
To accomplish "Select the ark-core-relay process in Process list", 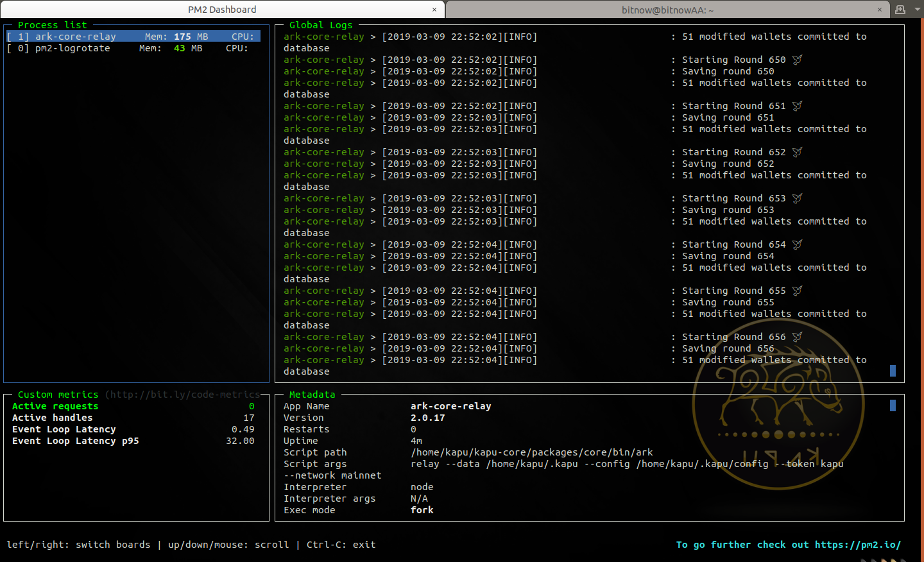I will [133, 37].
